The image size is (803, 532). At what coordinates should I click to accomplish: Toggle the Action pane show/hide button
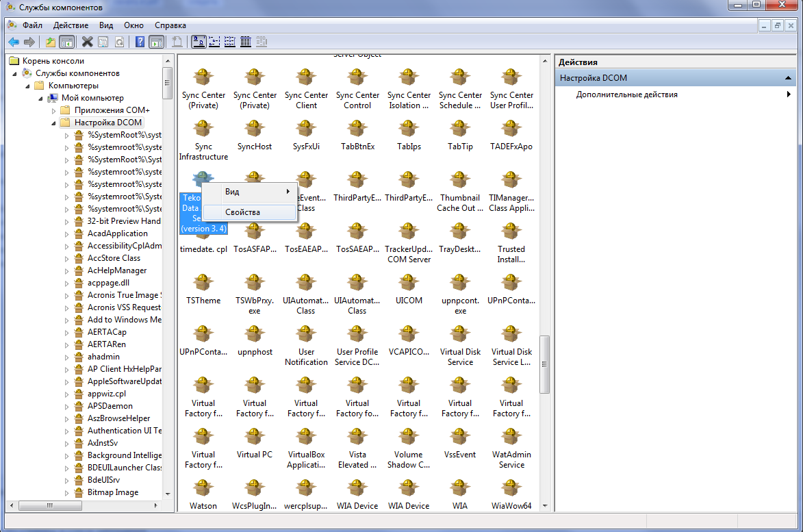coord(156,42)
